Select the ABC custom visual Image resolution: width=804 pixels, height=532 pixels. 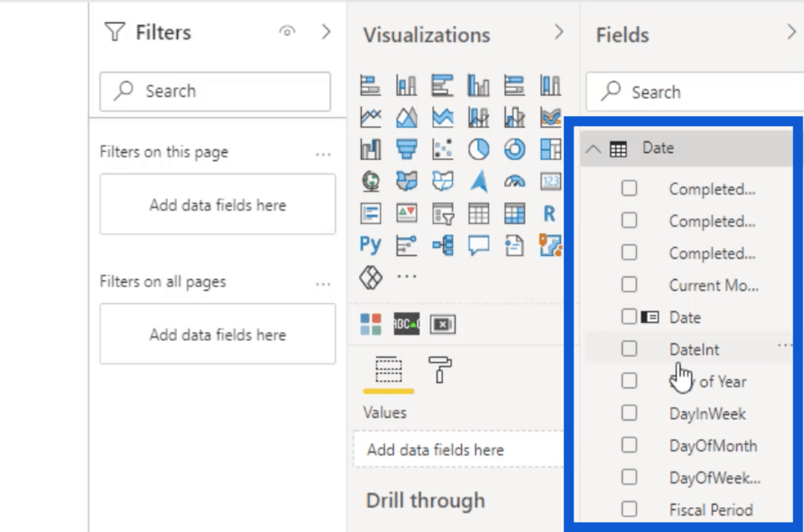pos(407,324)
